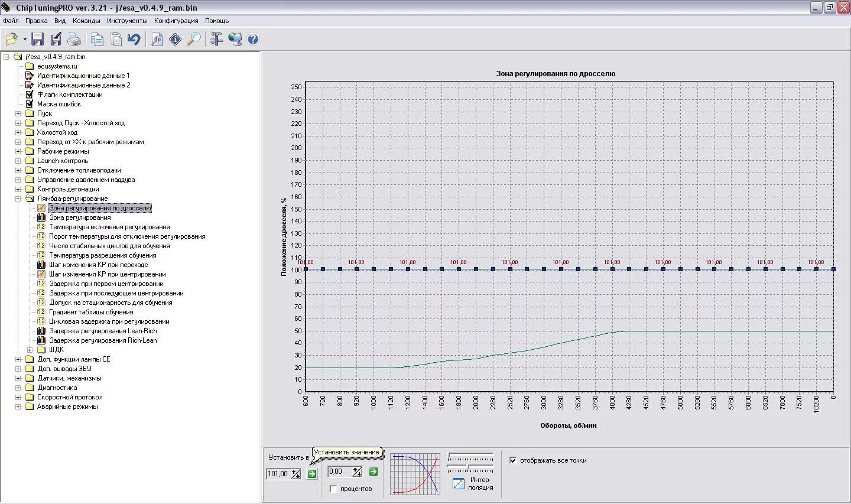Select the chart data point at 2000 об/мин
The height and width of the screenshot is (504, 851).
pos(476,269)
